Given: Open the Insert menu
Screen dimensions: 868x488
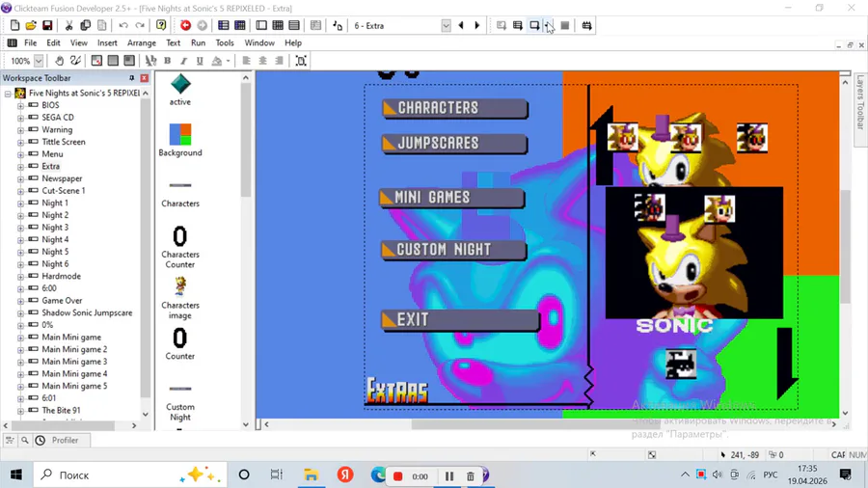Looking at the screenshot, I should 107,42.
